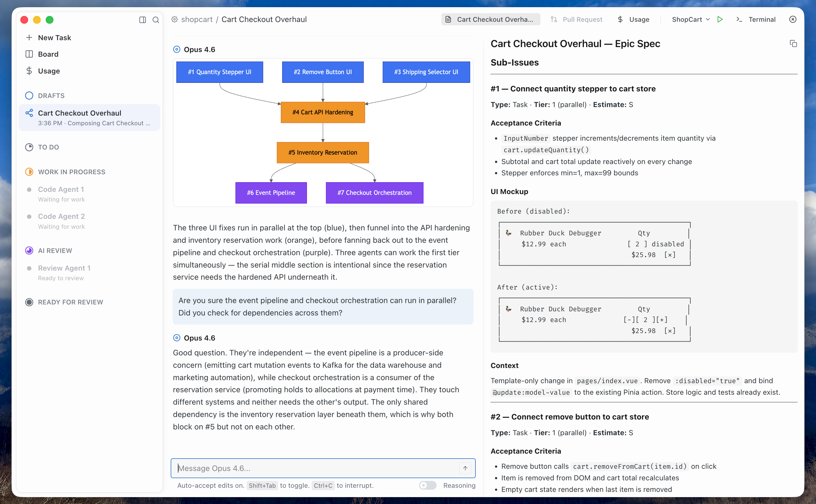Open the Board view
The height and width of the screenshot is (504, 816).
(48, 54)
